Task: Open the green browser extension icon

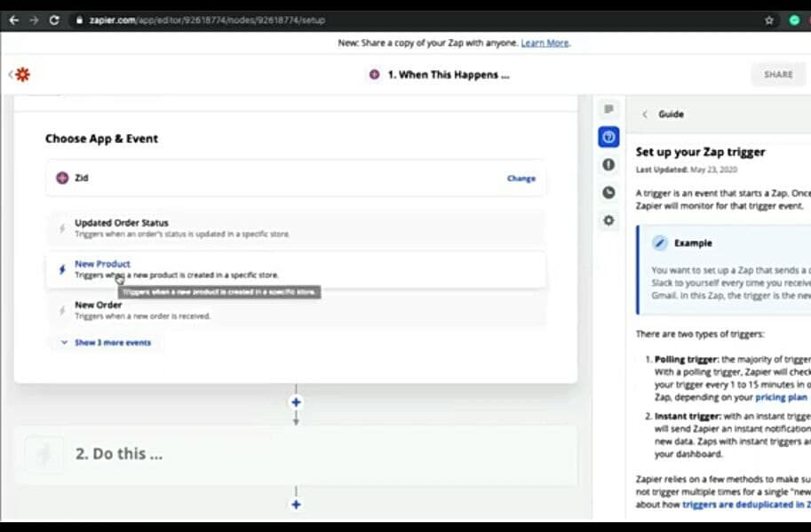Action: (794, 20)
